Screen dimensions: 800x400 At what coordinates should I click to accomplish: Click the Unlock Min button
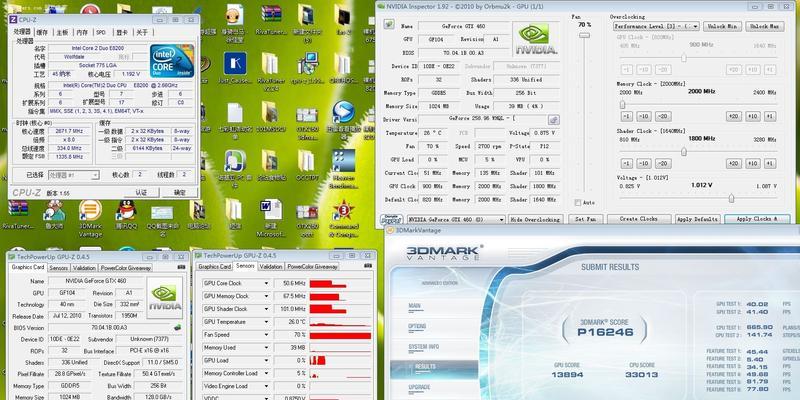pos(722,26)
